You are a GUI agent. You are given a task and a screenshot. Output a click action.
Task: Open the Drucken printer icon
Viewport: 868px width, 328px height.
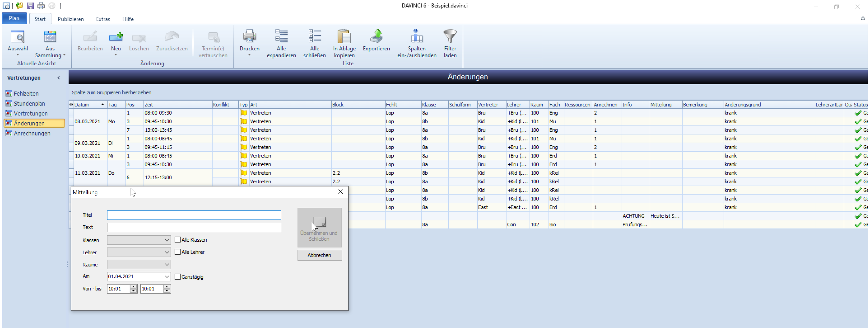pos(249,36)
